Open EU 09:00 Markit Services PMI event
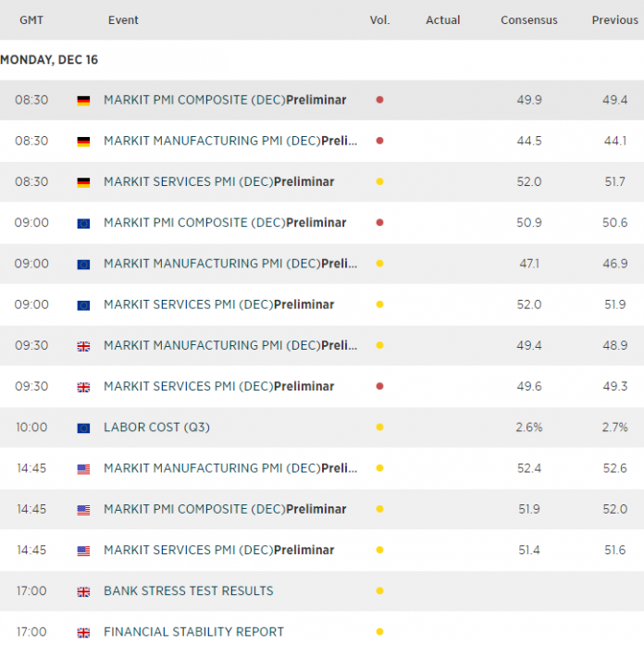The image size is (644, 645). [218, 304]
